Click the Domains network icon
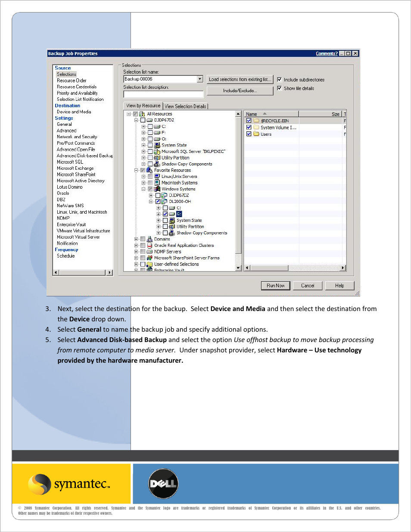 [149, 239]
